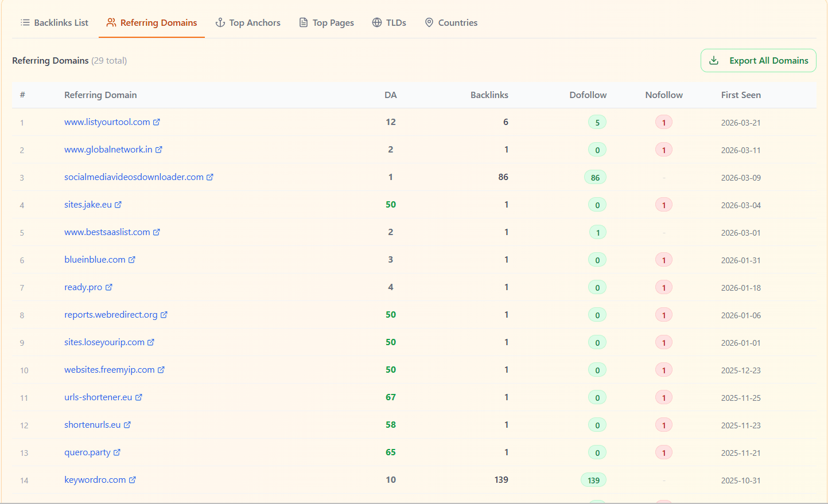This screenshot has height=504, width=828.
Task: Click external link icon next to quero.party
Action: (x=118, y=452)
